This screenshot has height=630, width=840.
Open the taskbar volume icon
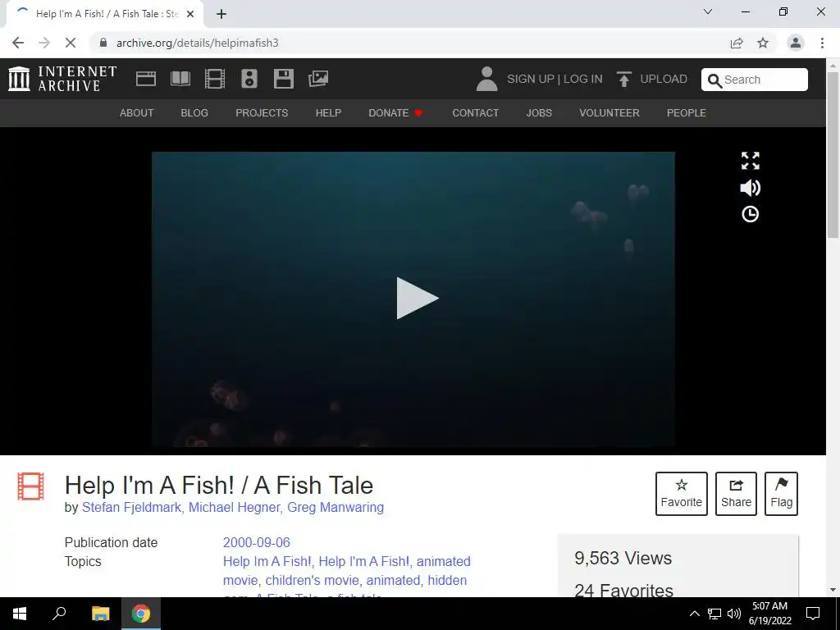coord(734,614)
